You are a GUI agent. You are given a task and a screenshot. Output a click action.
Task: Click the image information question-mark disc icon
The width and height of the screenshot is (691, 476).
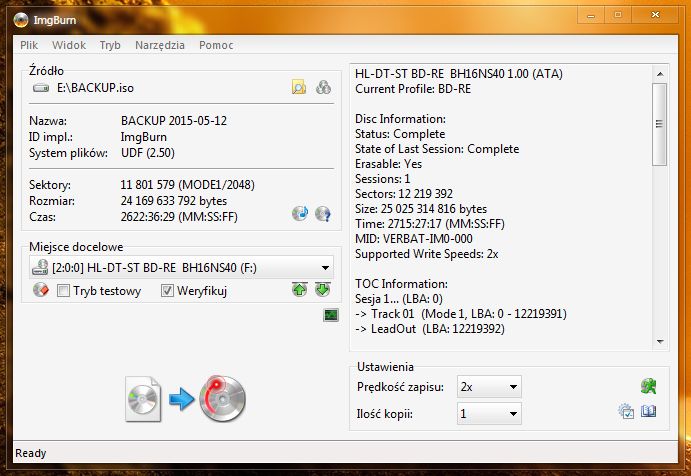(x=323, y=214)
